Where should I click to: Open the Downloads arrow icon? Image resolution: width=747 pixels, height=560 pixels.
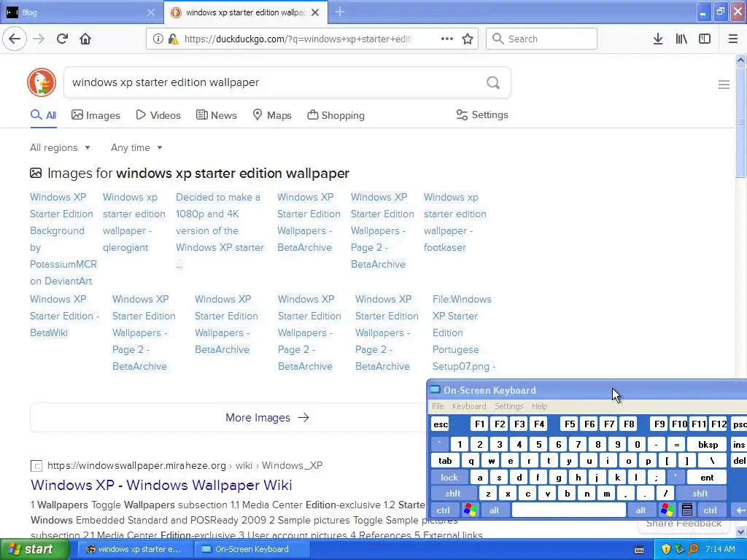pos(658,39)
